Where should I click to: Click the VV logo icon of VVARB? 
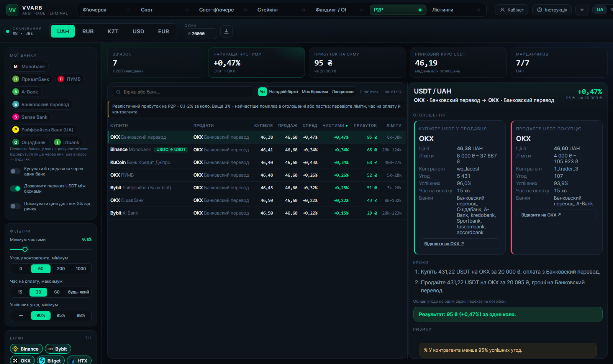tap(12, 10)
